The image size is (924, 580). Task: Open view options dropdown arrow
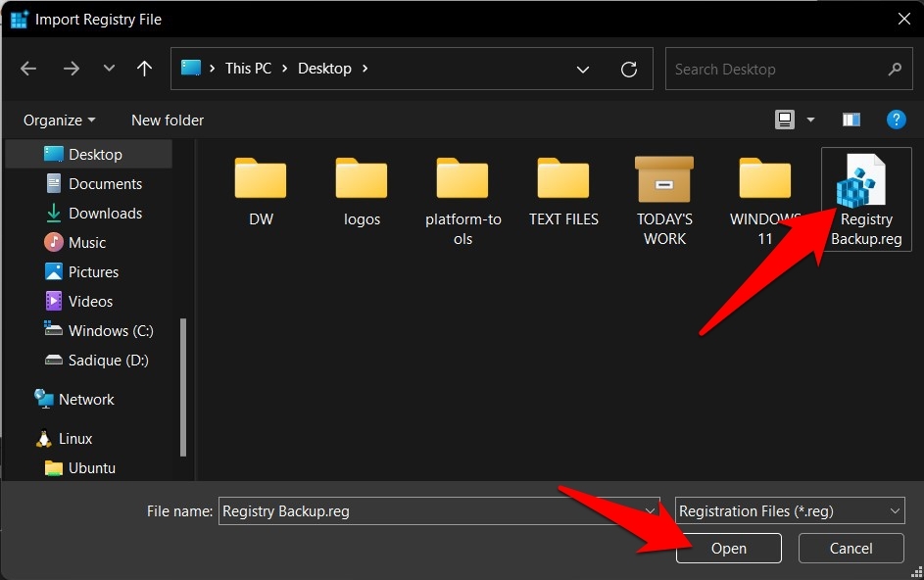[x=811, y=120]
